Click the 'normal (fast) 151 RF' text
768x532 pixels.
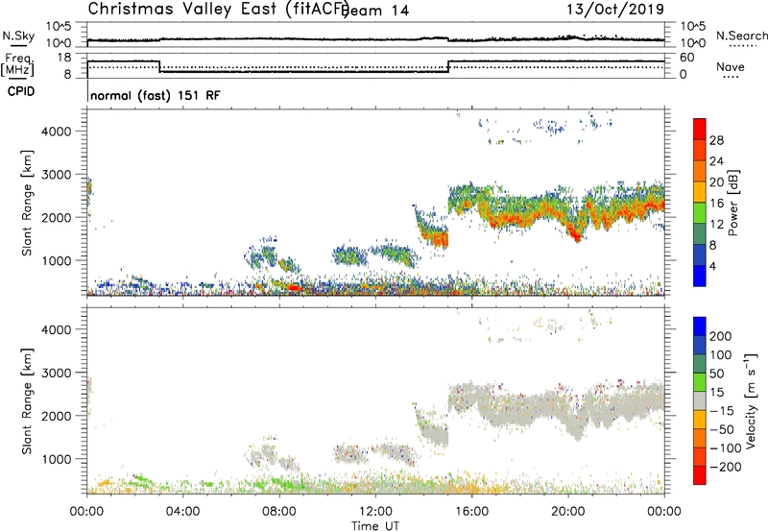click(156, 95)
